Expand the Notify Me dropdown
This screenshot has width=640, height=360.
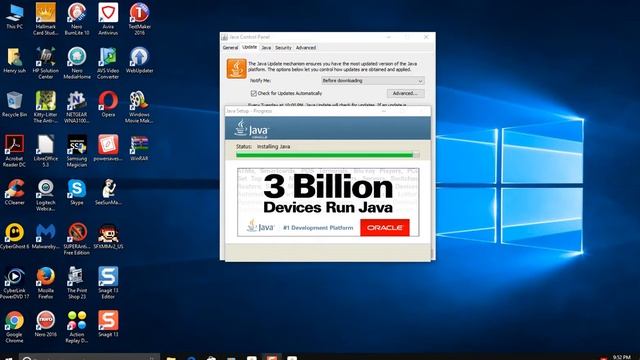(x=373, y=81)
